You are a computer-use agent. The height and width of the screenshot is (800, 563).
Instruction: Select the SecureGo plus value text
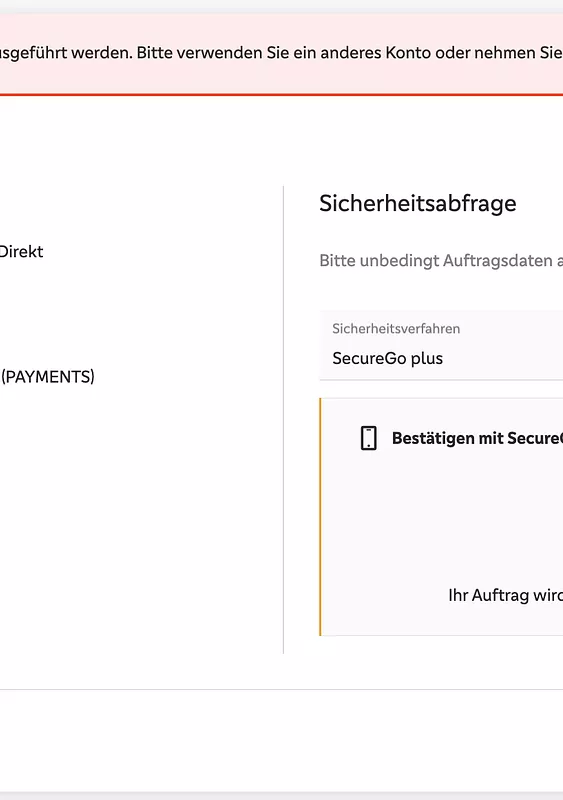(x=387, y=358)
